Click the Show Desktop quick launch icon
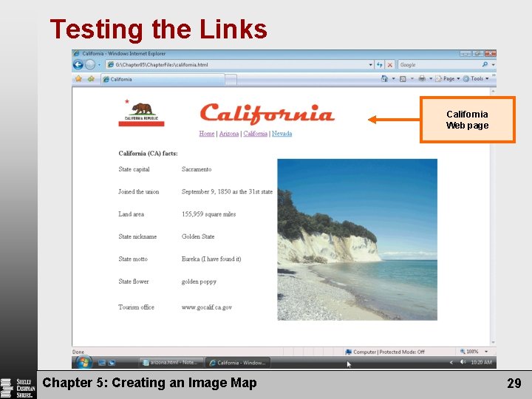Viewport: 532px width, 399px height. coord(101,363)
